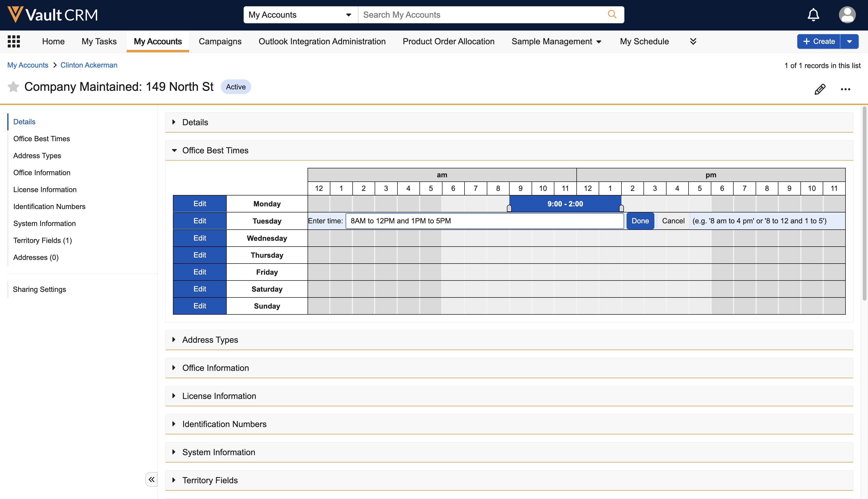The width and height of the screenshot is (868, 499).
Task: Grab the Monday time block's right handle
Action: coord(621,208)
